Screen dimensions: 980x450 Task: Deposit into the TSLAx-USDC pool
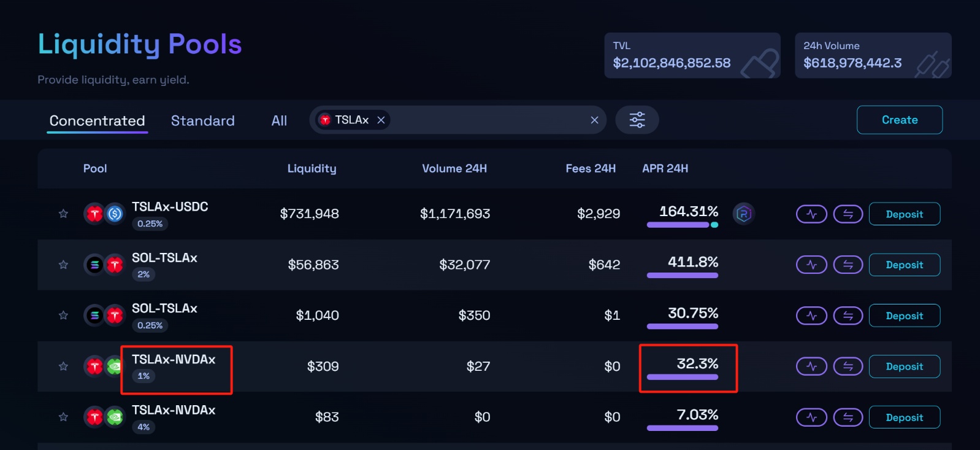click(x=904, y=214)
